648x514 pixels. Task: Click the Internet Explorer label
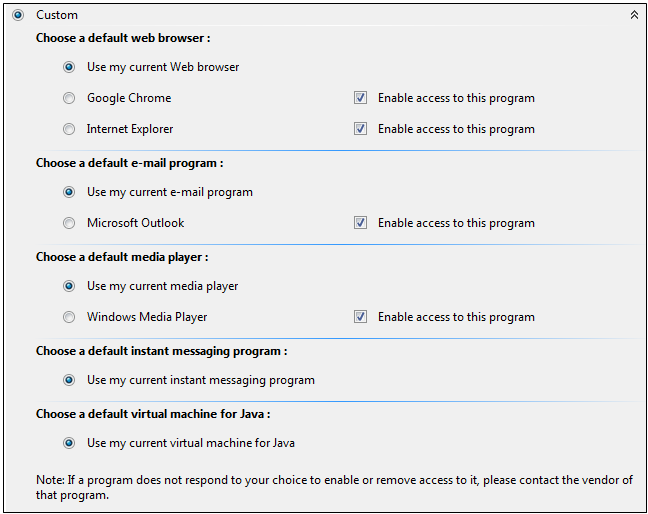(130, 129)
